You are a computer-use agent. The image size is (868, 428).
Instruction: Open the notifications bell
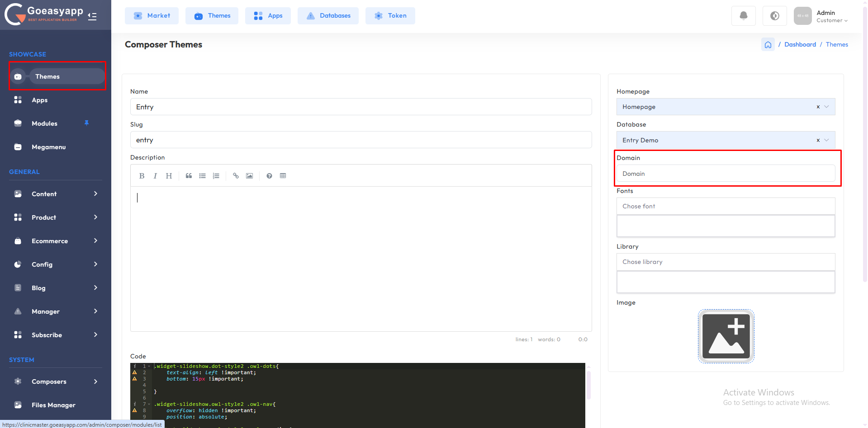tap(743, 16)
